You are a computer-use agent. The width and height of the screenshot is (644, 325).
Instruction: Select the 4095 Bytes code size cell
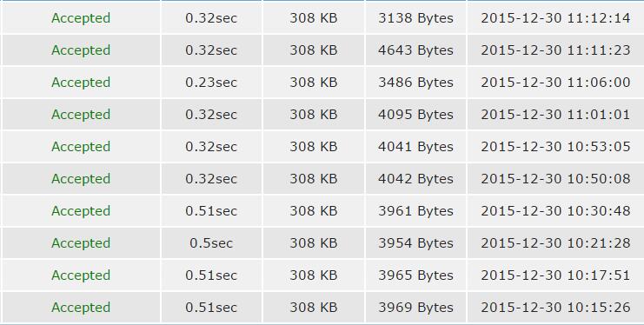pos(415,114)
